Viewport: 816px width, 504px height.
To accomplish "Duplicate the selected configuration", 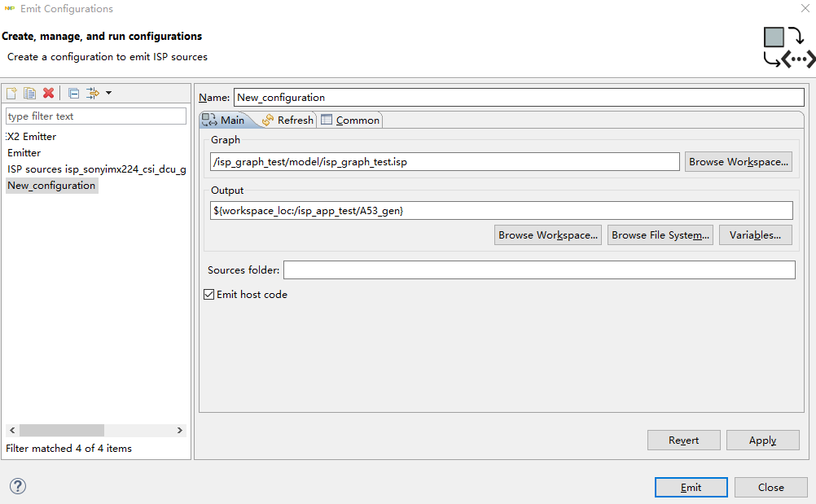I will 29,94.
